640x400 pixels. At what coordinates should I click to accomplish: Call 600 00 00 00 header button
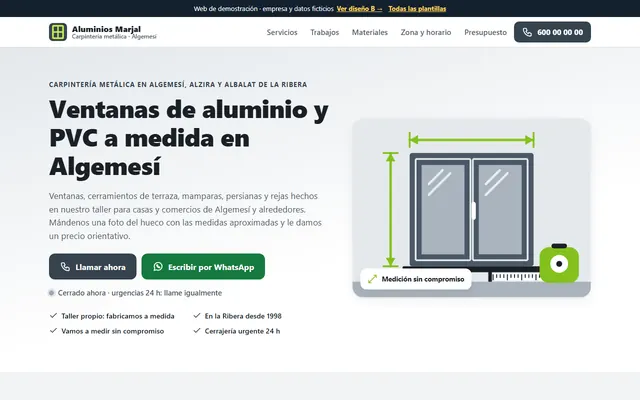[552, 32]
